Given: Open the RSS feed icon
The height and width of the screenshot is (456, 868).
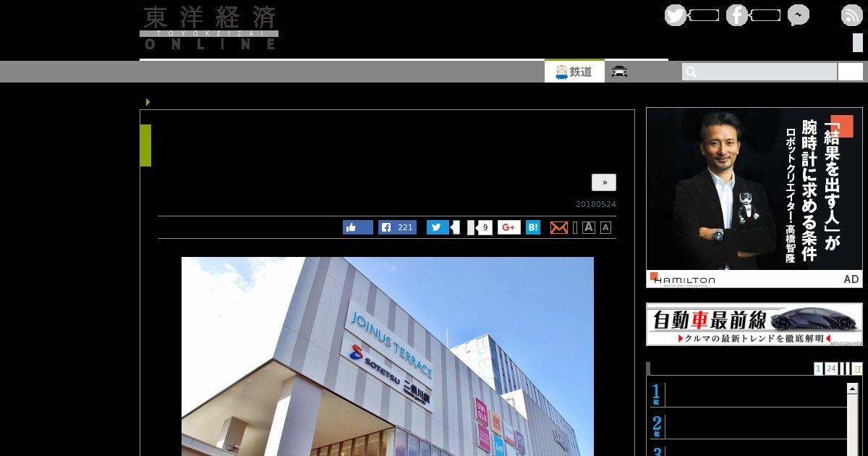Looking at the screenshot, I should point(851,15).
